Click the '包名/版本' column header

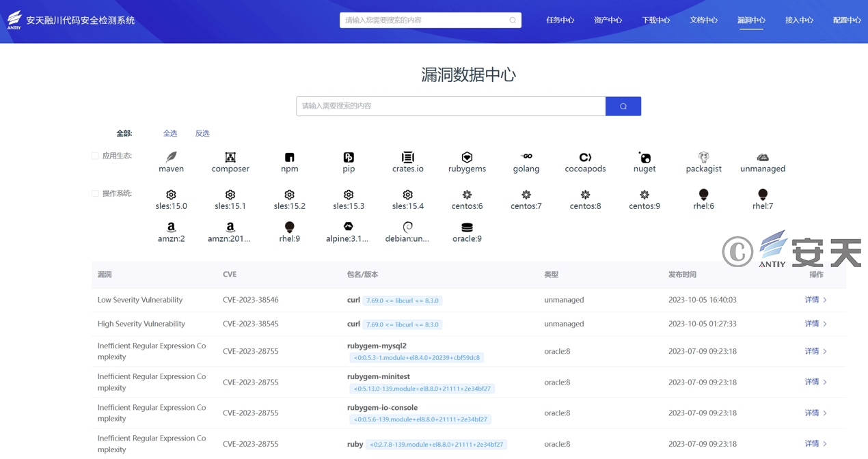pos(362,275)
